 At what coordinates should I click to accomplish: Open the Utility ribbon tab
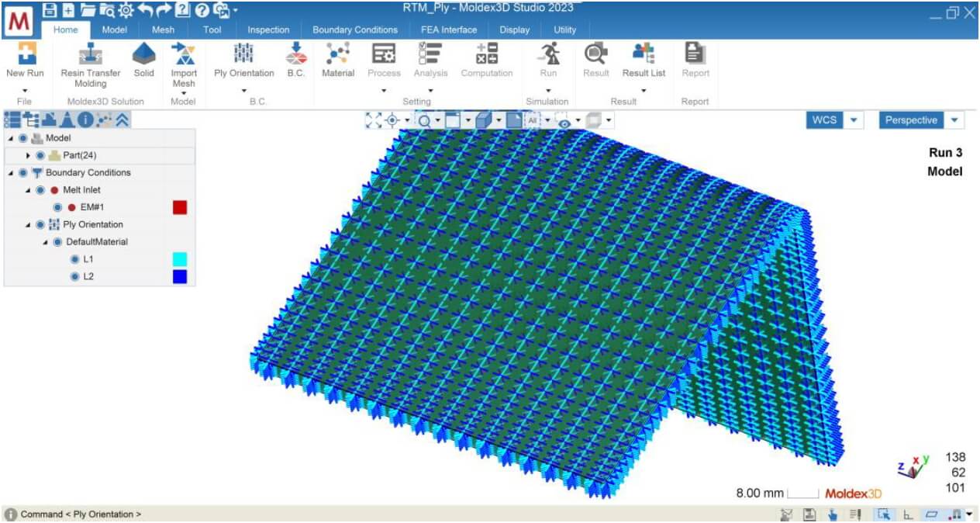(565, 30)
